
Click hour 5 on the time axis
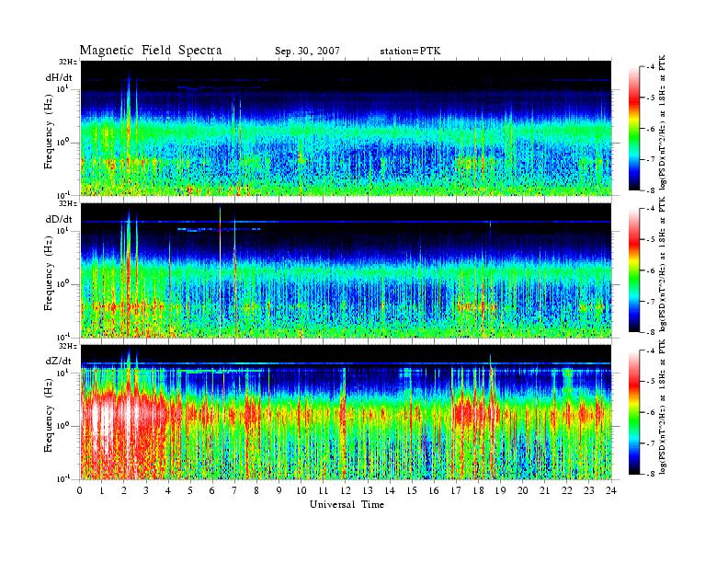tap(190, 491)
